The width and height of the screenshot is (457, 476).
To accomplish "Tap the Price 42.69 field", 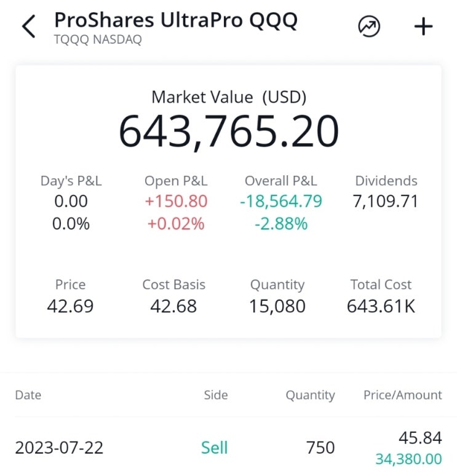I will (x=71, y=306).
